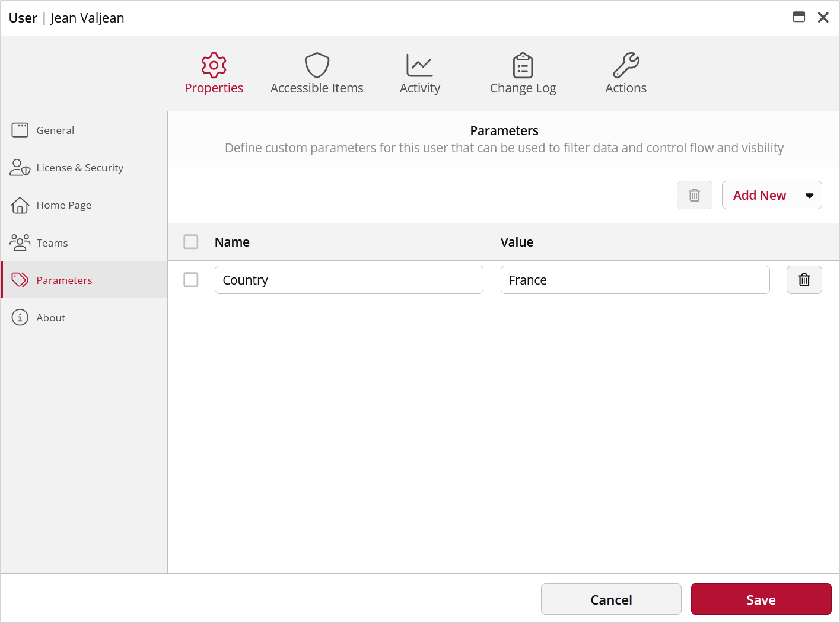The image size is (840, 623).
Task: Click the Parameters heading text
Action: pyautogui.click(x=504, y=130)
